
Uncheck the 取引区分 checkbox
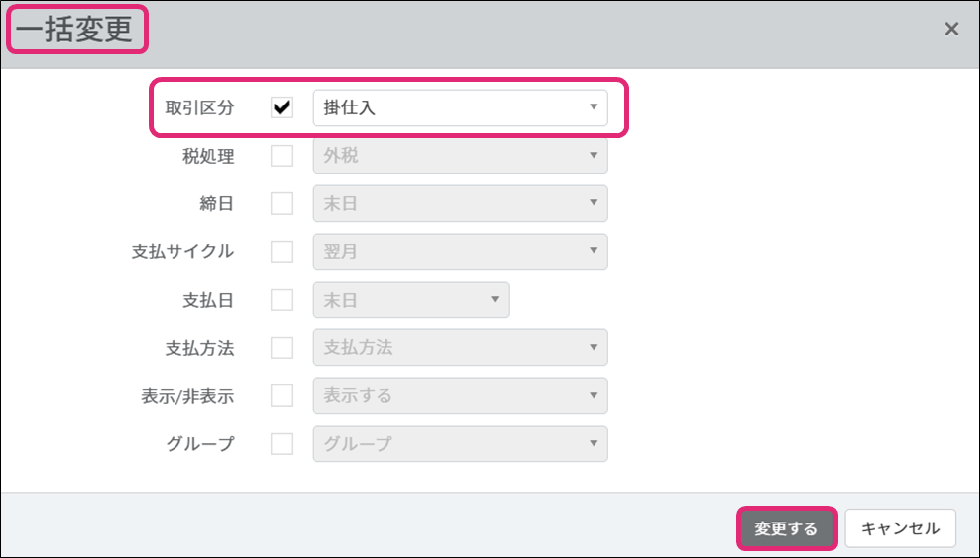tap(282, 108)
